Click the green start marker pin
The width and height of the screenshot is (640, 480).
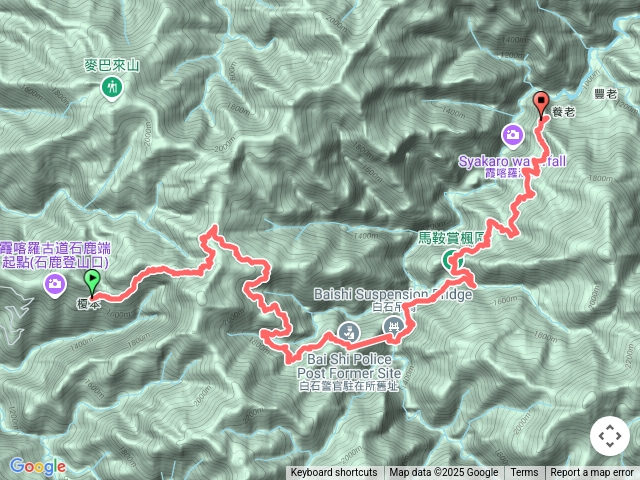(92, 283)
